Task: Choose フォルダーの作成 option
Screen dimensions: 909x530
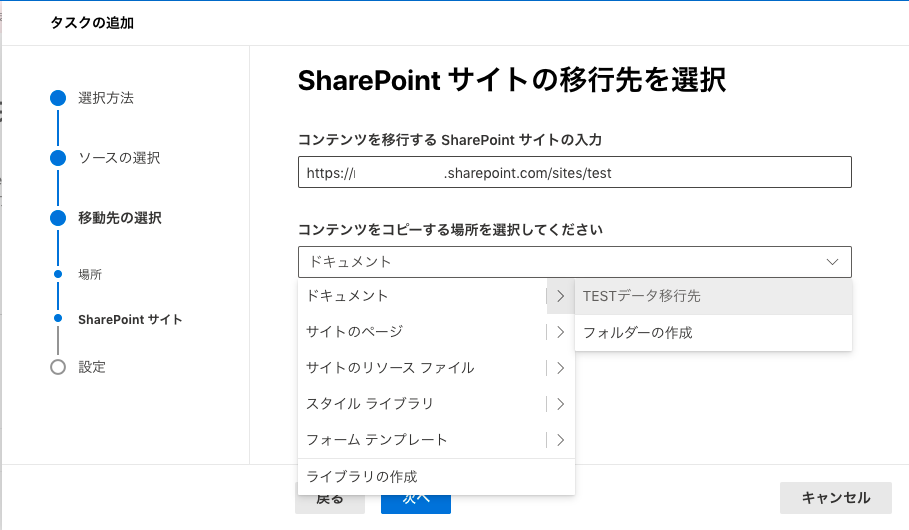Action: 637,332
